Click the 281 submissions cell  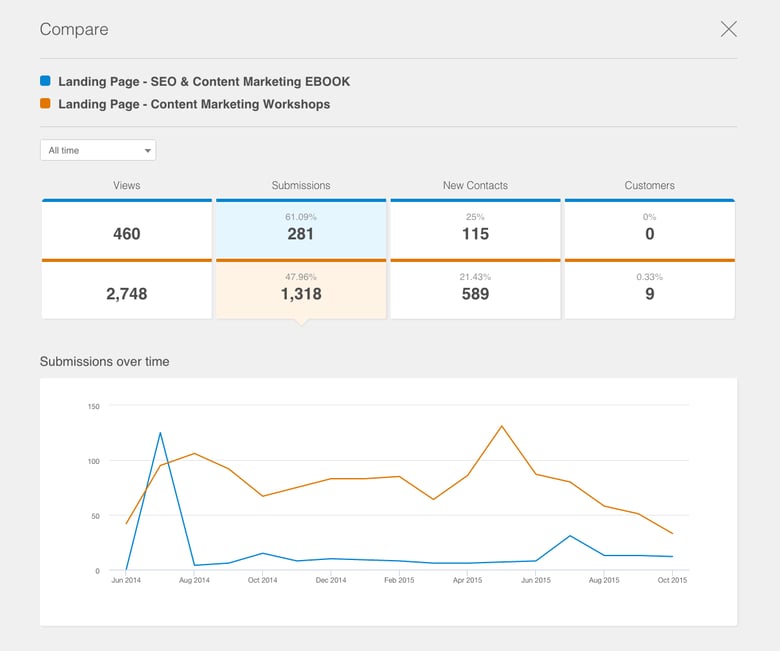(301, 229)
